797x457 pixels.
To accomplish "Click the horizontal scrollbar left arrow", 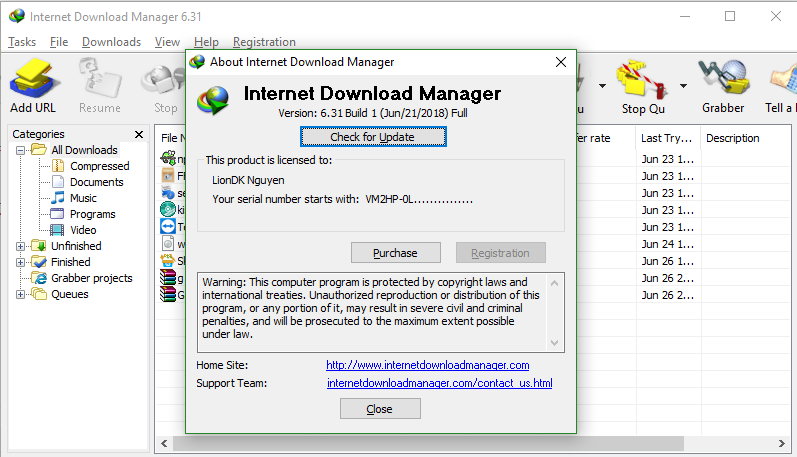I will coord(164,443).
